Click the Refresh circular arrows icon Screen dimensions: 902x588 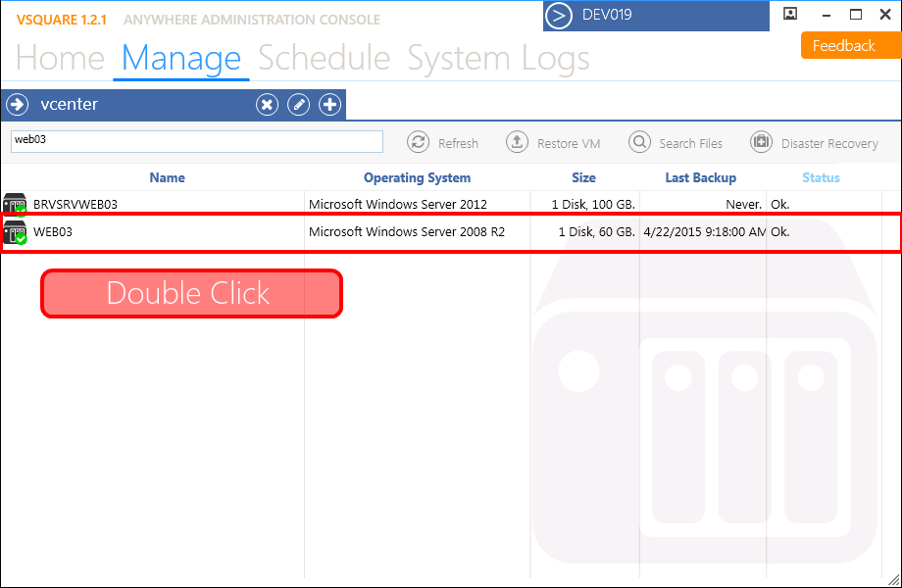tap(419, 142)
